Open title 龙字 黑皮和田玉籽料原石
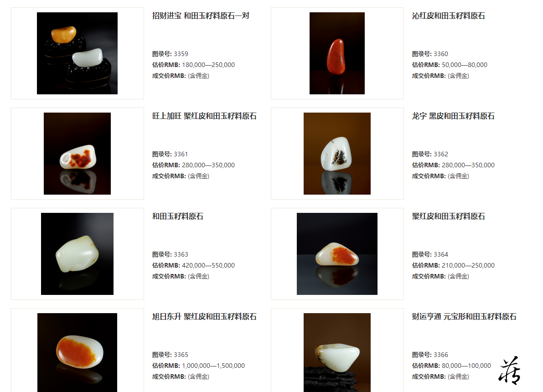Viewport: 543px width, 392px height. pyautogui.click(x=453, y=116)
